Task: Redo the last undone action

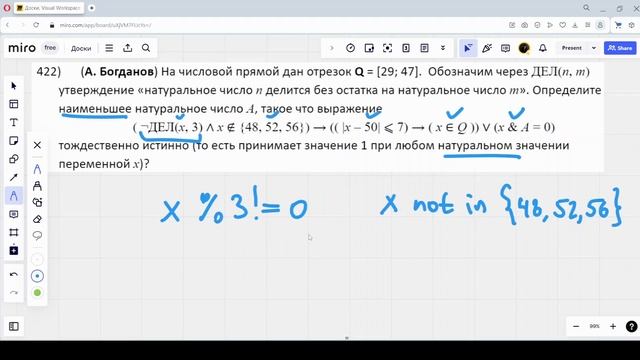Action: 13,293
